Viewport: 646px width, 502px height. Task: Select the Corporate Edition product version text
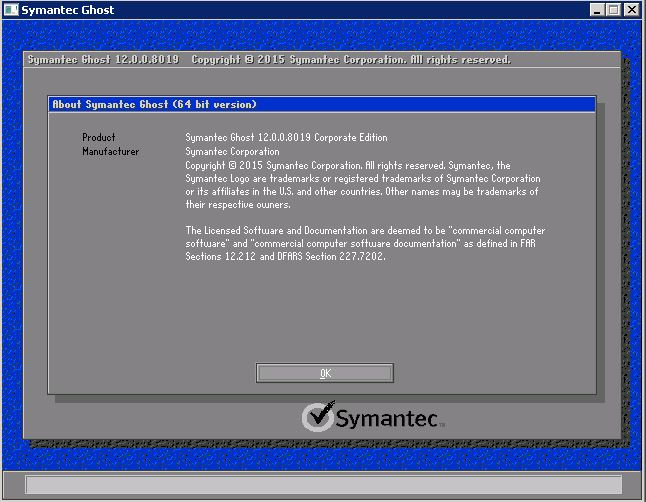(x=286, y=137)
